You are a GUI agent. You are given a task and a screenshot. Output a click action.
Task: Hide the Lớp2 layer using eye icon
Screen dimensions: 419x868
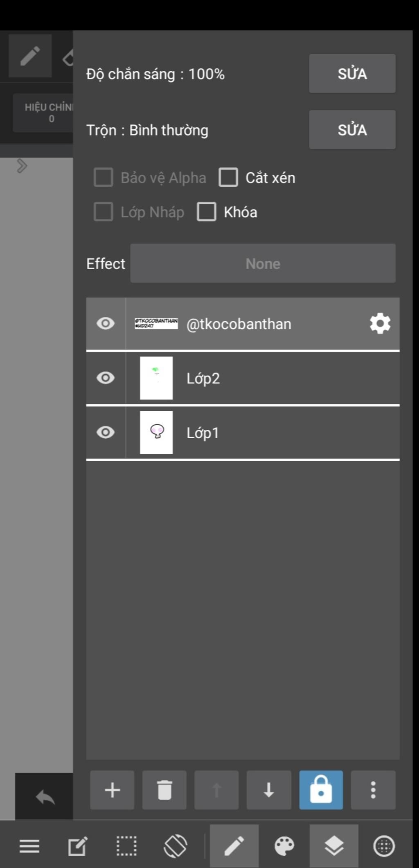click(x=106, y=378)
